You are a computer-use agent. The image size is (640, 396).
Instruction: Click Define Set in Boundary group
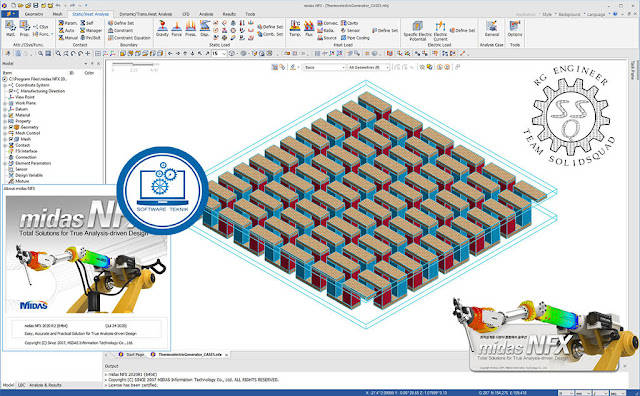pos(121,23)
